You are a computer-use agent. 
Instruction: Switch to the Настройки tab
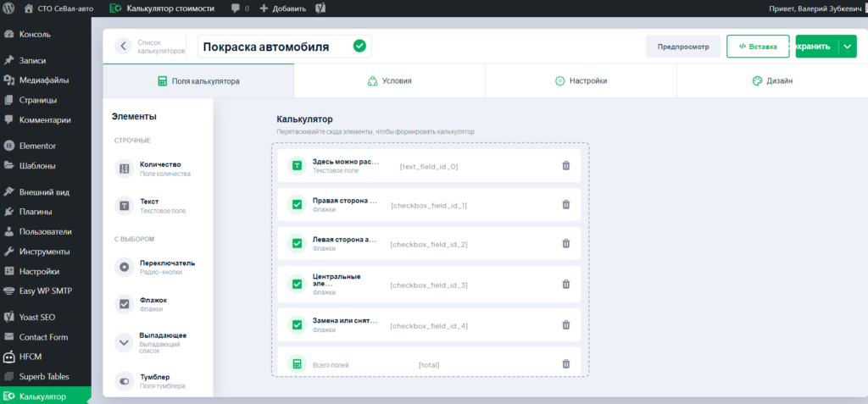[581, 80]
